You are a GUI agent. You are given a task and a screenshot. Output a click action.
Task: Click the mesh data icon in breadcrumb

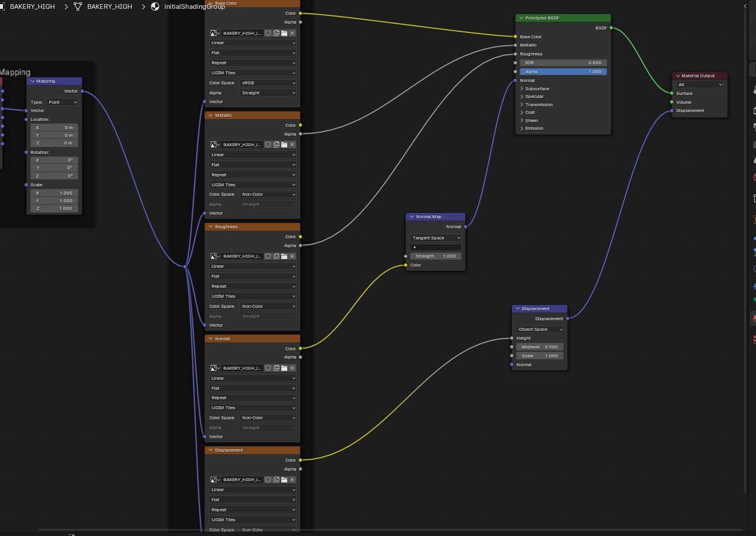click(78, 6)
